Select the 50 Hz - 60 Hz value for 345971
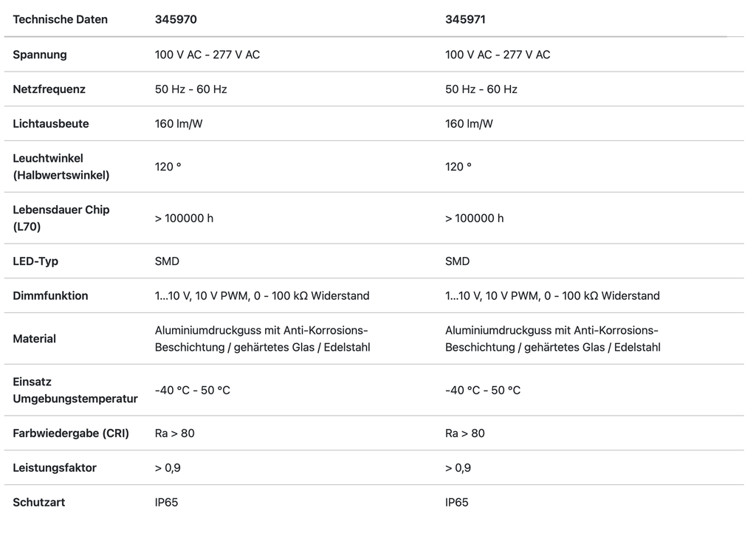This screenshot has width=756, height=533. pyautogui.click(x=481, y=89)
